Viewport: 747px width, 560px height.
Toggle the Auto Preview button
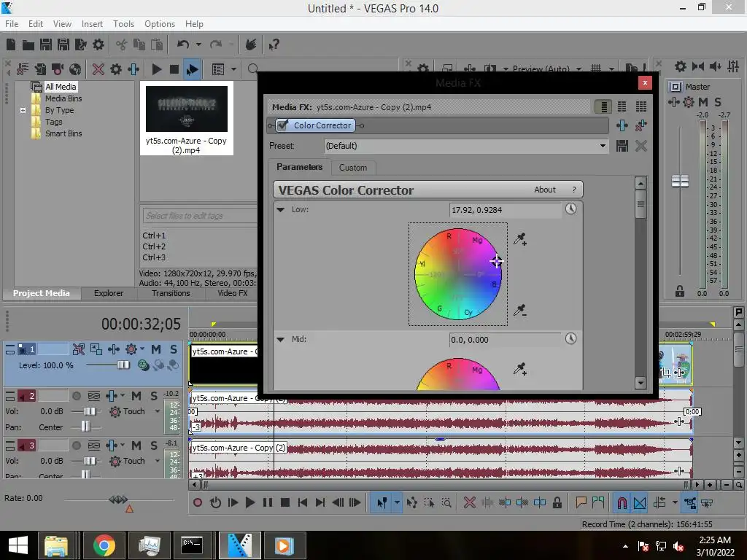coord(192,69)
